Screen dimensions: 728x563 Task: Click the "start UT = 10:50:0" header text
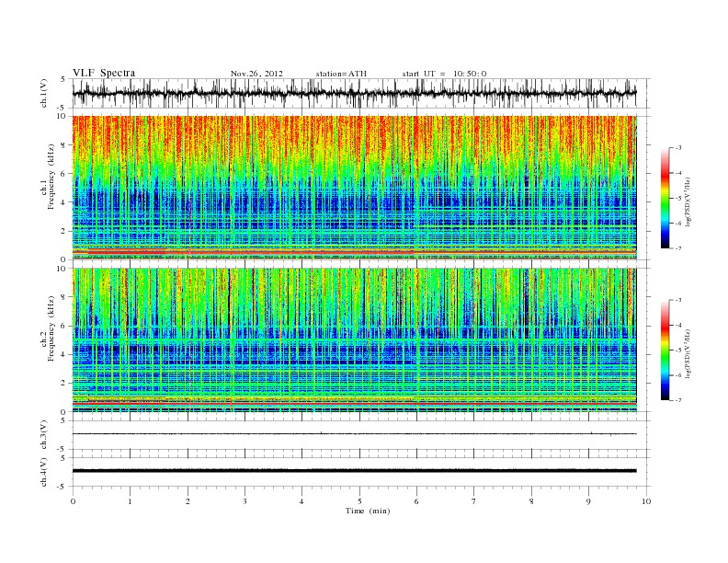[x=444, y=74]
